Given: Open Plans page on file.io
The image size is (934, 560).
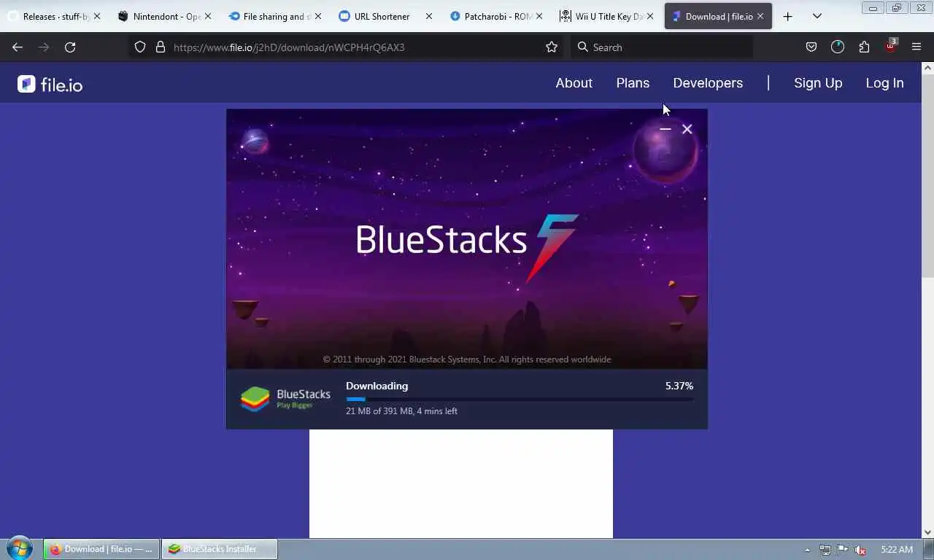Looking at the screenshot, I should [633, 83].
